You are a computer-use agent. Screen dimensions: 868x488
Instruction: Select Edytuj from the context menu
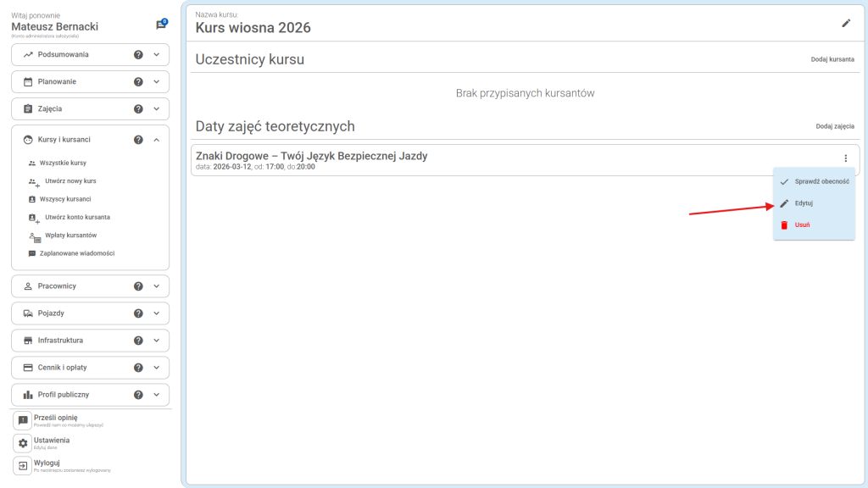click(803, 203)
